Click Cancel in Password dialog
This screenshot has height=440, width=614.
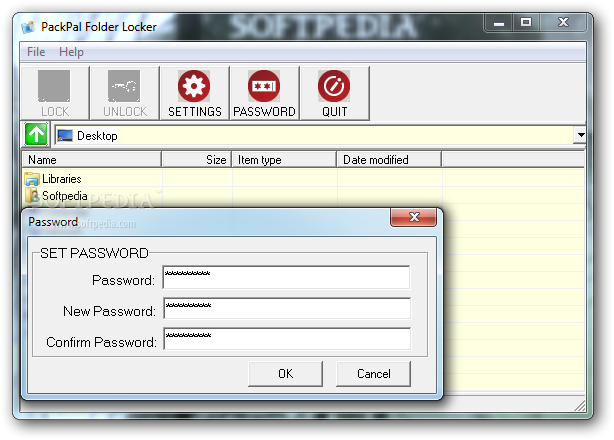374,374
